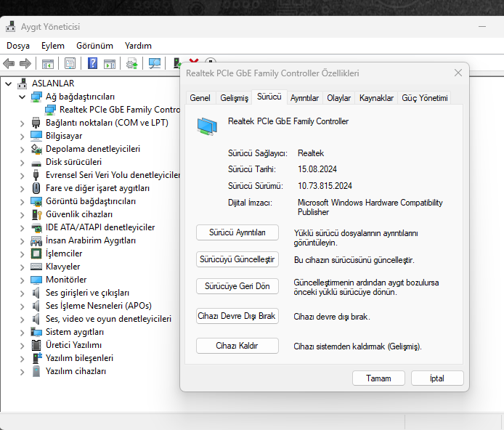
Task: Switch to the Kaynaklar tab
Action: [376, 98]
